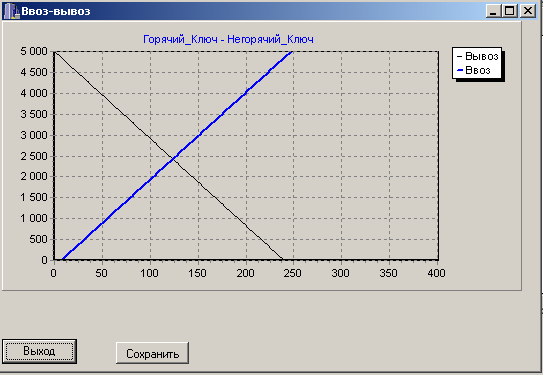Click the y-axis label 2 500

coord(34,156)
